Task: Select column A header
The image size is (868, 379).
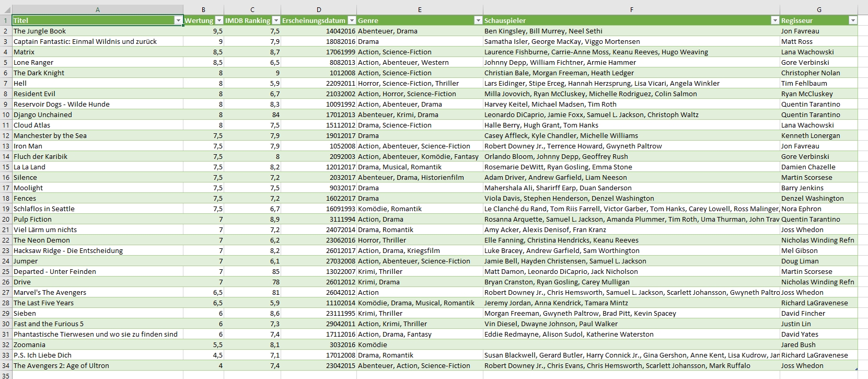Action: pyautogui.click(x=98, y=9)
